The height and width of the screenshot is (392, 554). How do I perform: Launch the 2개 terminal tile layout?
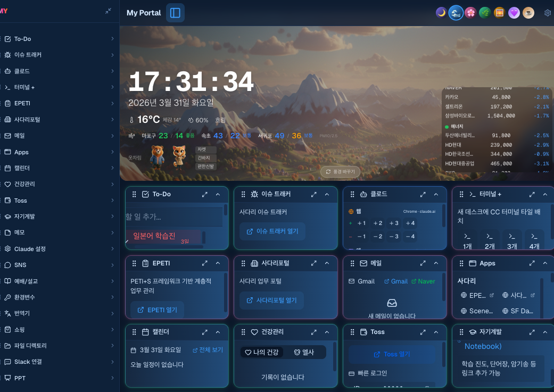tap(490, 239)
